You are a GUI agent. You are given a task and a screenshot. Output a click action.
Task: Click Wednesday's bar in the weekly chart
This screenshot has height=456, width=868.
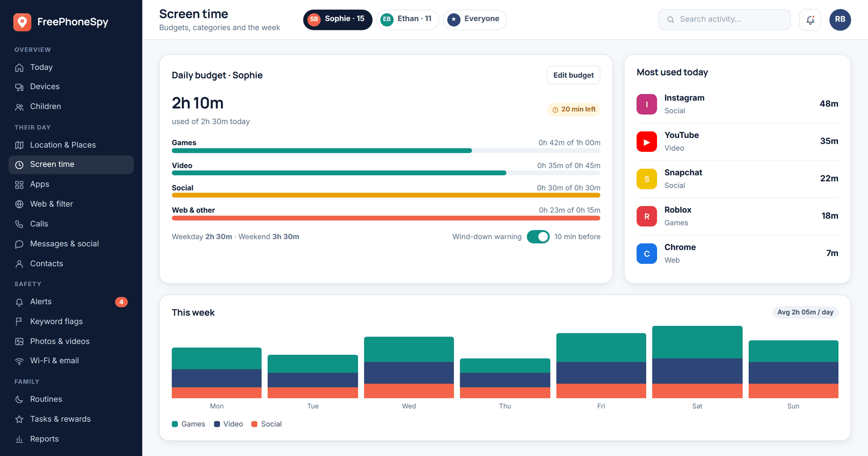[409, 367]
